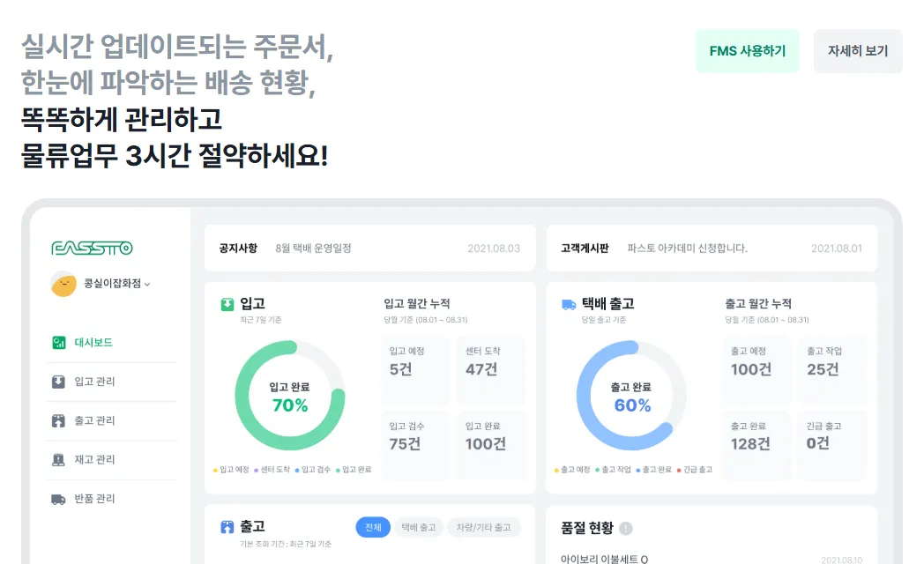Click the 입고 관리 inbox icon
This screenshot has width=924, height=564.
[x=58, y=382]
